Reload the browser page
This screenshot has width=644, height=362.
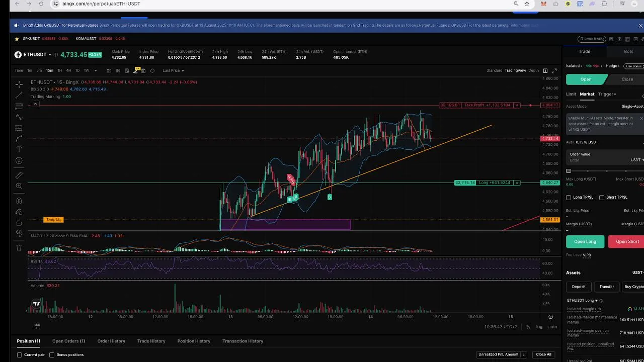coord(41,4)
